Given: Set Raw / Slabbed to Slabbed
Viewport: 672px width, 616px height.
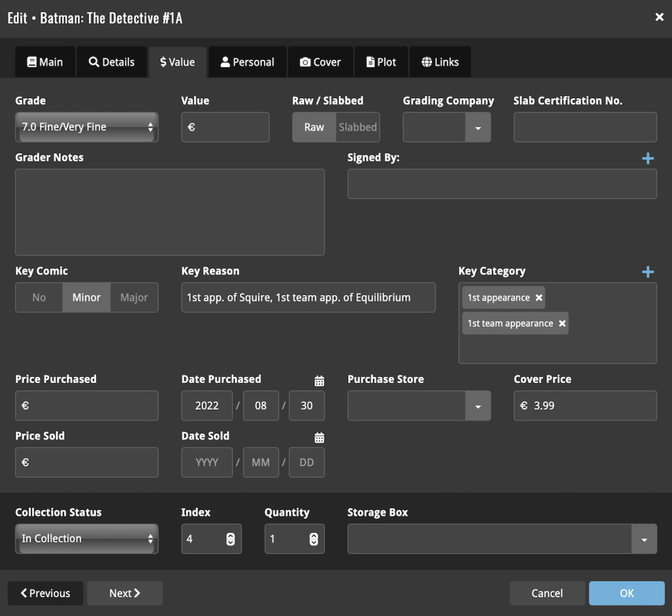Looking at the screenshot, I should point(358,127).
